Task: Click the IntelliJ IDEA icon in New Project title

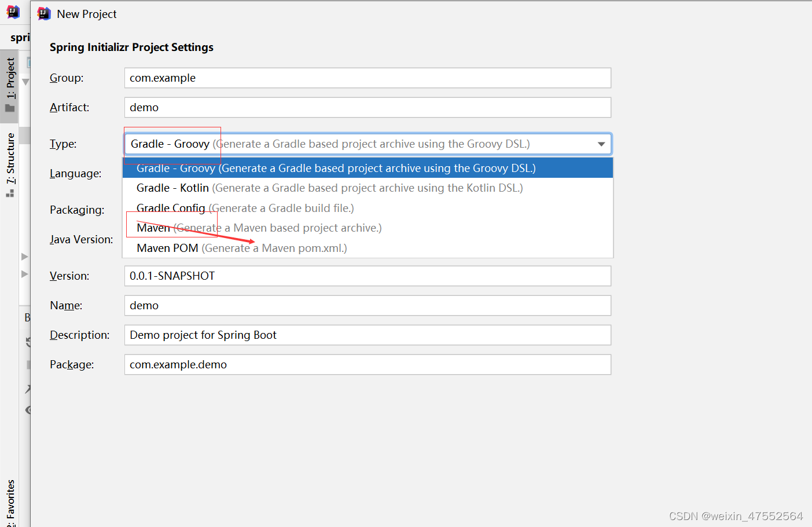Action: [44, 14]
